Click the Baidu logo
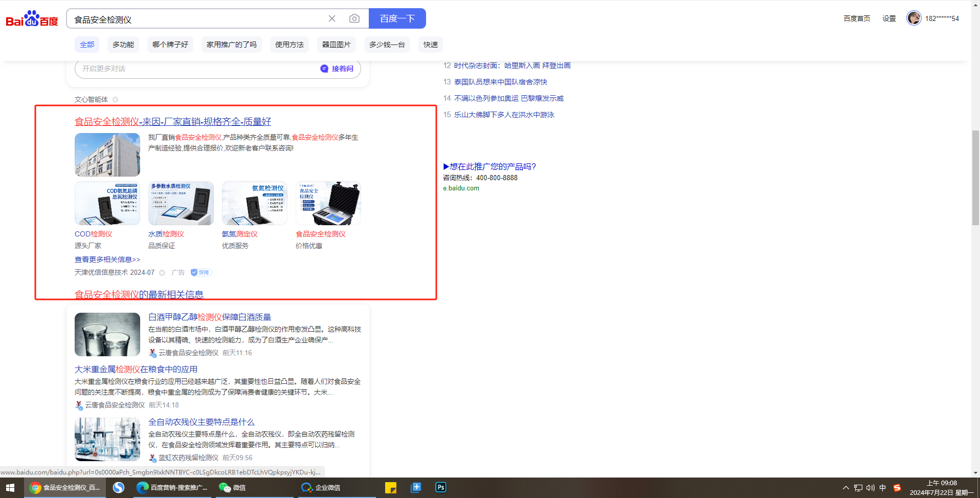 click(32, 19)
